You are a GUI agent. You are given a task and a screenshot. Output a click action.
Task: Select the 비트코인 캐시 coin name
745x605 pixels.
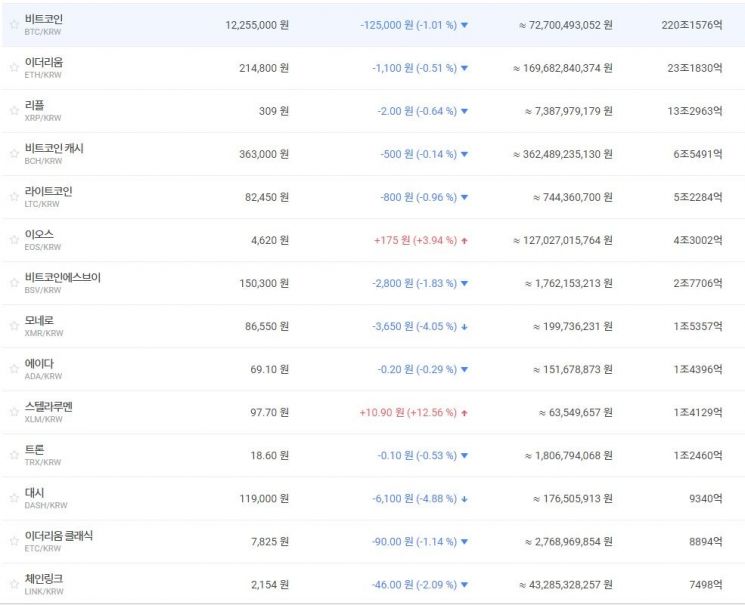pos(54,148)
